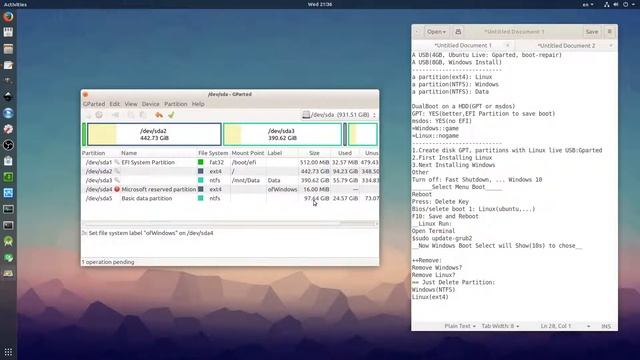Select the /dev/sda3 block in disk map

(282, 134)
